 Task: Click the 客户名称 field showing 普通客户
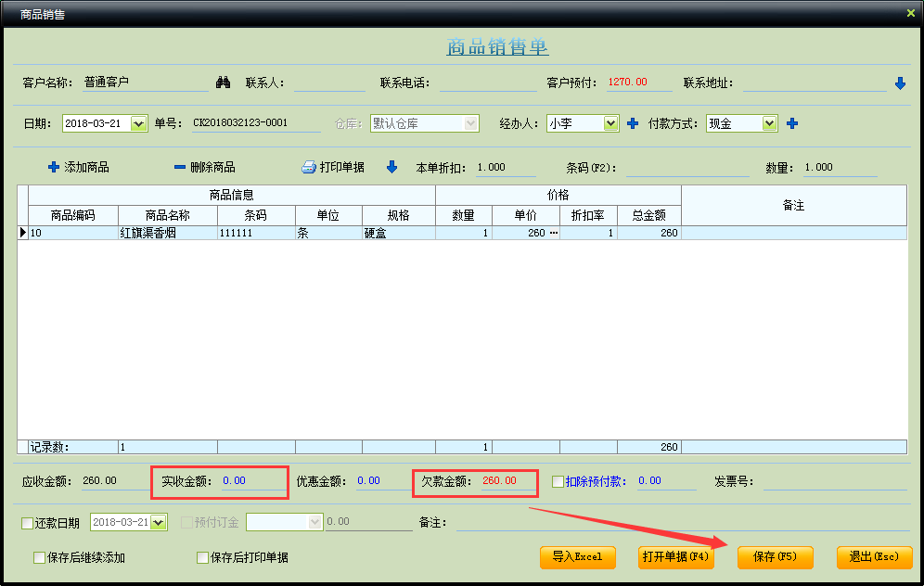[145, 83]
